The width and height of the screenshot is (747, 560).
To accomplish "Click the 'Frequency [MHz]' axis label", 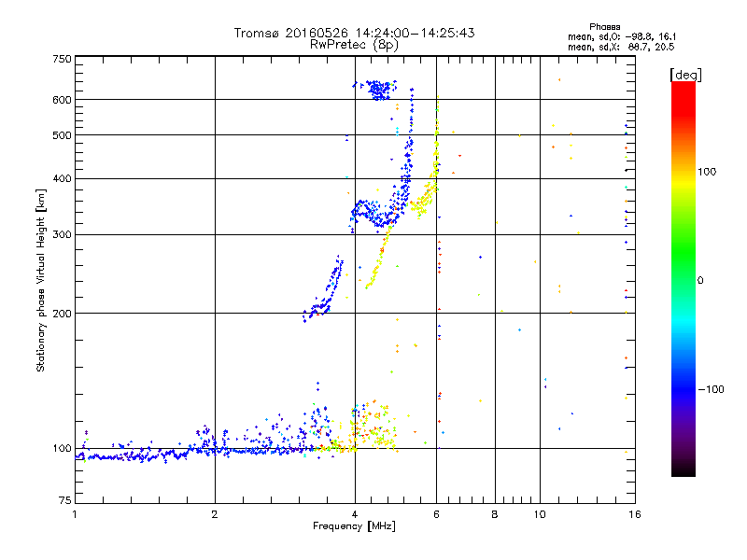I will [x=354, y=526].
